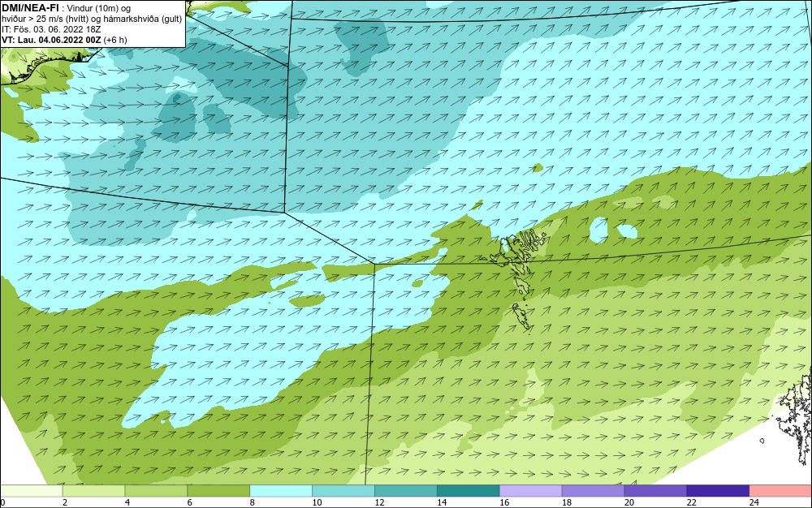Click the 12–14 m/s medium teal legend swatch
This screenshot has height=508, width=812.
click(405, 491)
